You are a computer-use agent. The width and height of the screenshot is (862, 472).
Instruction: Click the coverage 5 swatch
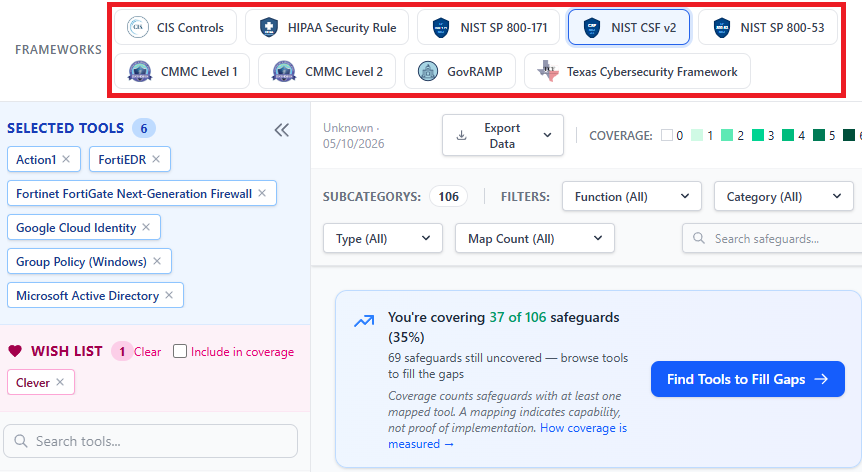819,135
